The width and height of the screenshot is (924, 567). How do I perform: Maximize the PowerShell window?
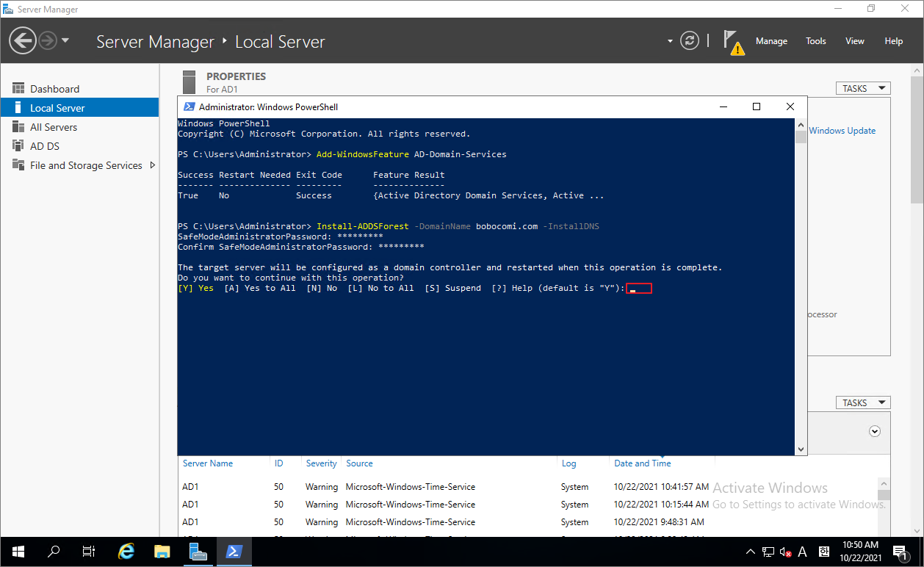click(757, 106)
